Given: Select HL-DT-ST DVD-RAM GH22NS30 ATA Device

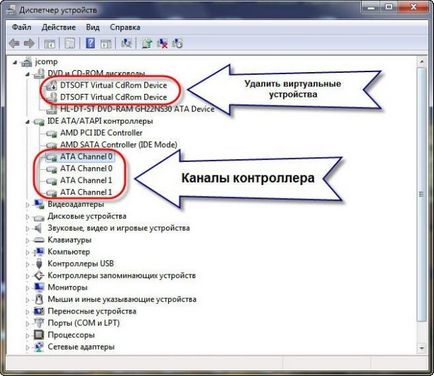Looking at the screenshot, I should coord(137,109).
